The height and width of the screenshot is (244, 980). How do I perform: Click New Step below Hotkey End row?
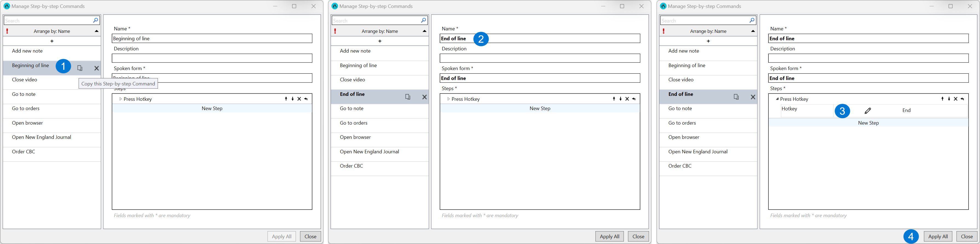[868, 123]
